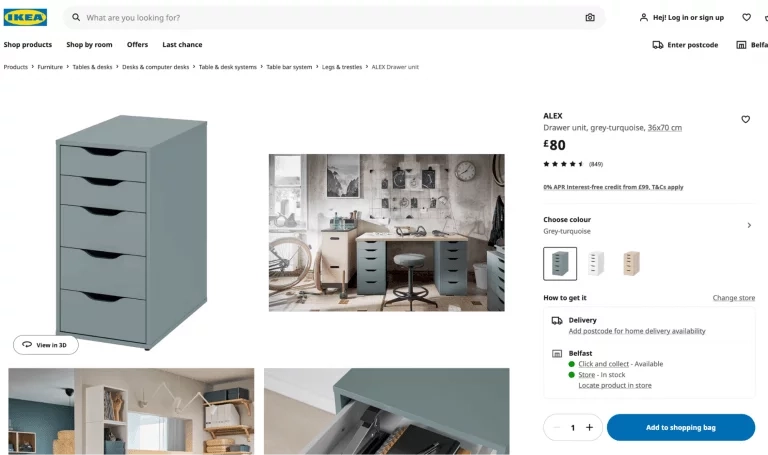Open 0% APR interest-free credit link

(x=613, y=187)
